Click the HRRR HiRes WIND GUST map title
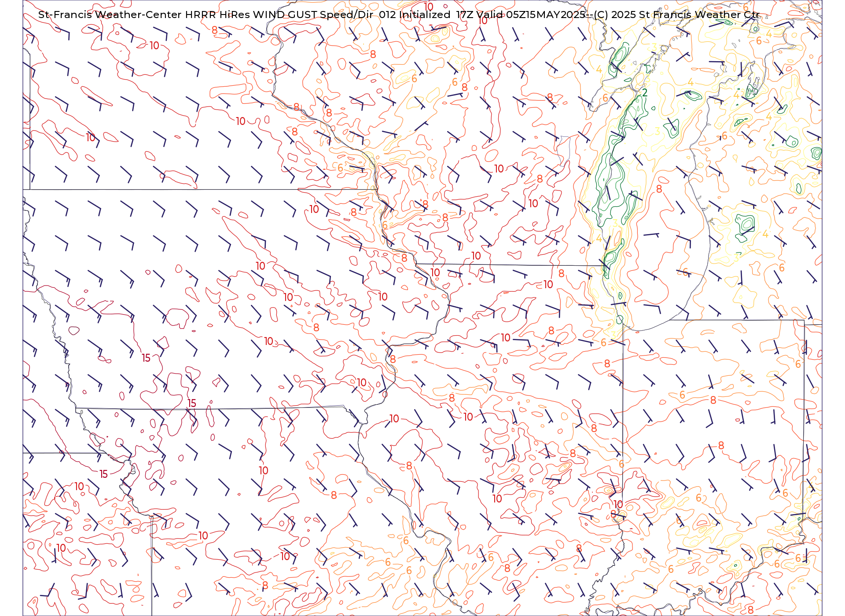Viewport: 845px width, 616px height. click(x=399, y=15)
